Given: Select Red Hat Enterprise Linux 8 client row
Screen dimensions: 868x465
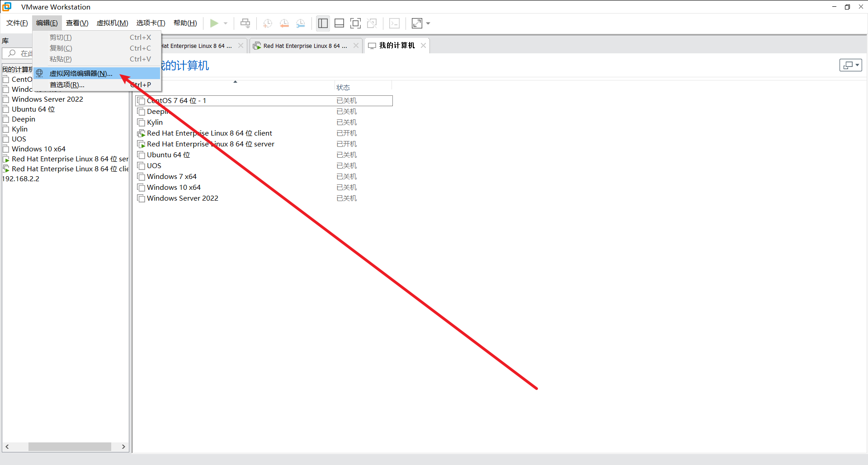Looking at the screenshot, I should pos(209,133).
